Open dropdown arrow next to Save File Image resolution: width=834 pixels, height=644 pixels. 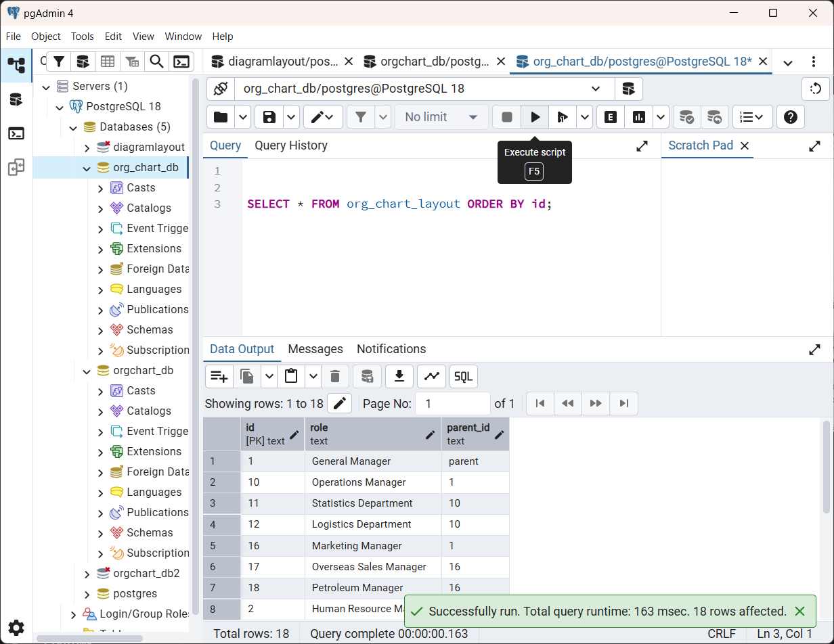coord(291,117)
